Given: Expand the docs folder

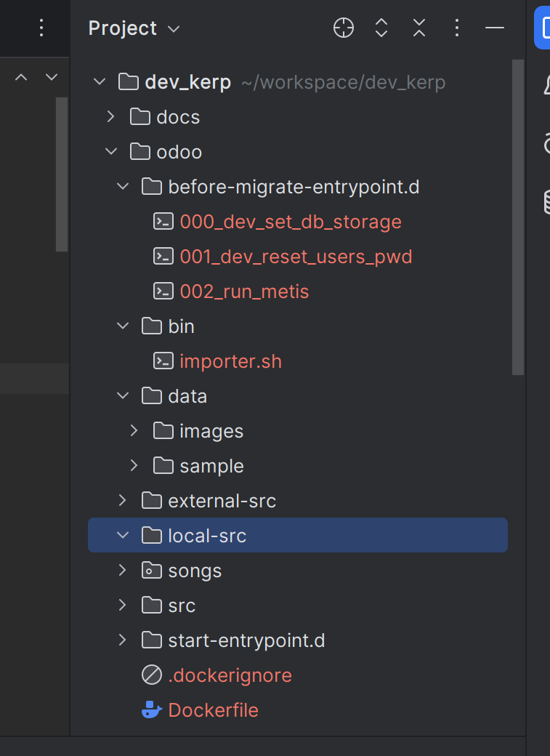Looking at the screenshot, I should click(x=110, y=117).
